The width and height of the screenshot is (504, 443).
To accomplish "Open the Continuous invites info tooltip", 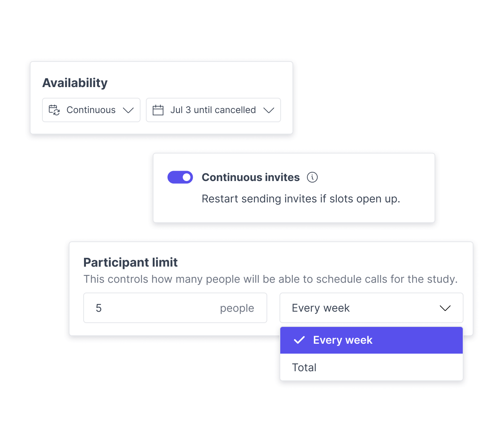I will [x=312, y=177].
